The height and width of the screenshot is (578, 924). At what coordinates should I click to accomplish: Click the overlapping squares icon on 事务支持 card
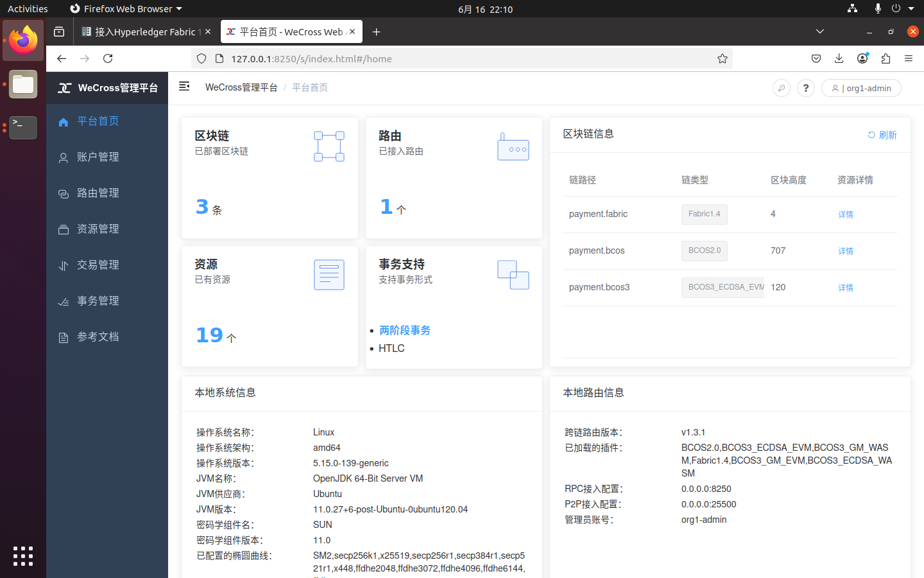coord(513,275)
